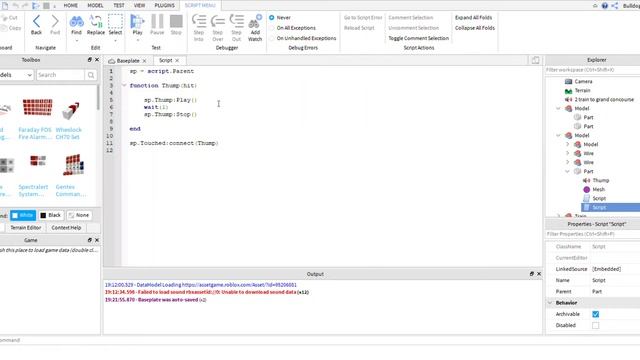Open the VIEW ribbon tab
Image resolution: width=640 pixels, height=360 pixels.
[x=139, y=5]
